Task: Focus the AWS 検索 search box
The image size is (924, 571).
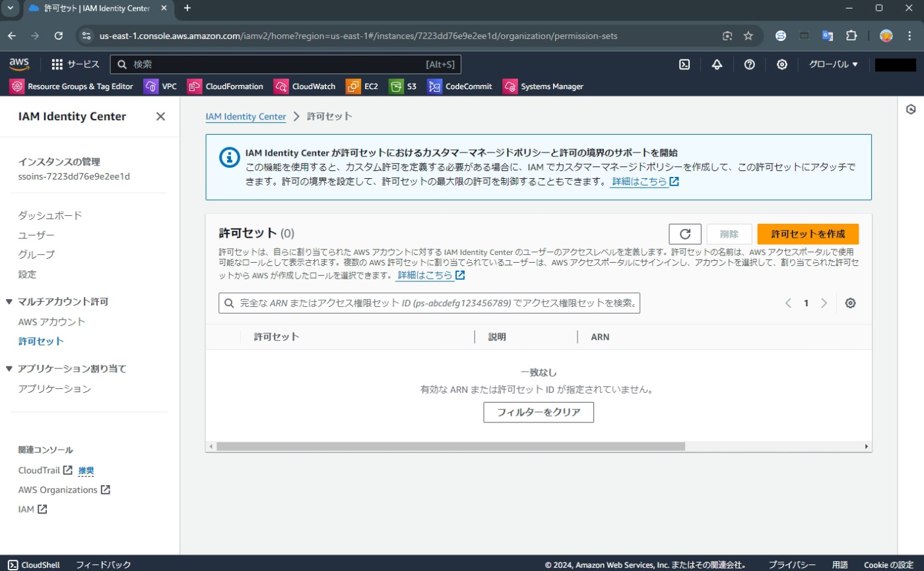Action: 285,64
